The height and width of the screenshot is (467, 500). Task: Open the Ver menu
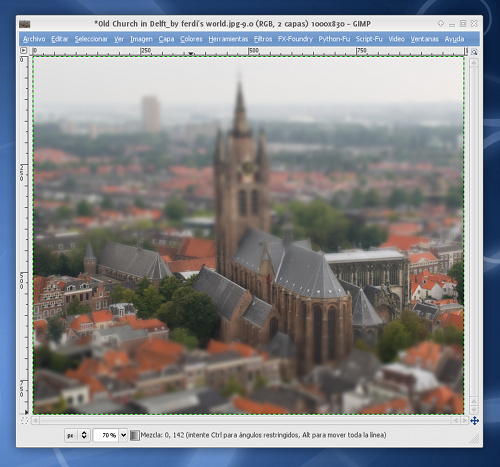click(x=119, y=39)
